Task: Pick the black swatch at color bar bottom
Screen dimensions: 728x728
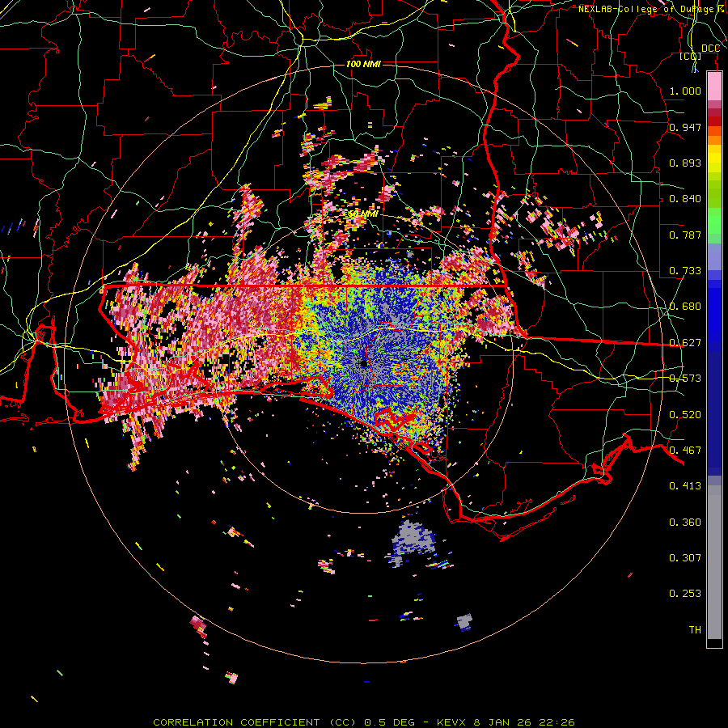Action: (714, 642)
